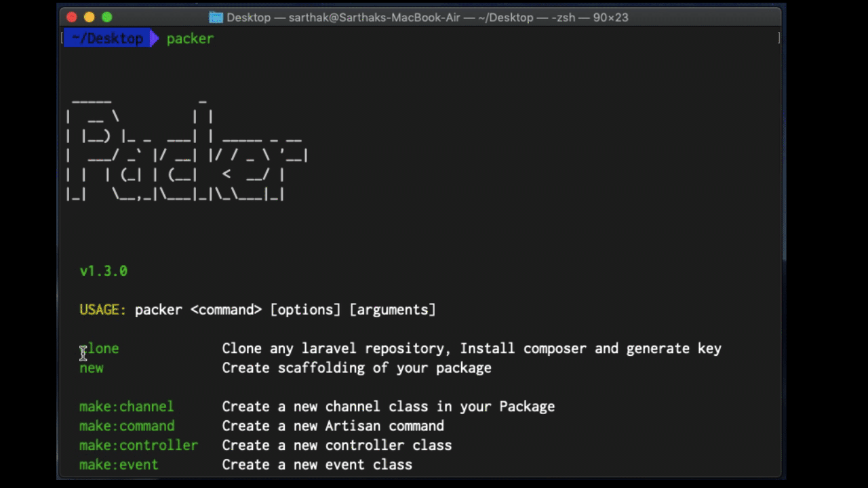Click the window title ending in "-zsh — 90×23"
868x488 pixels.
[427, 17]
